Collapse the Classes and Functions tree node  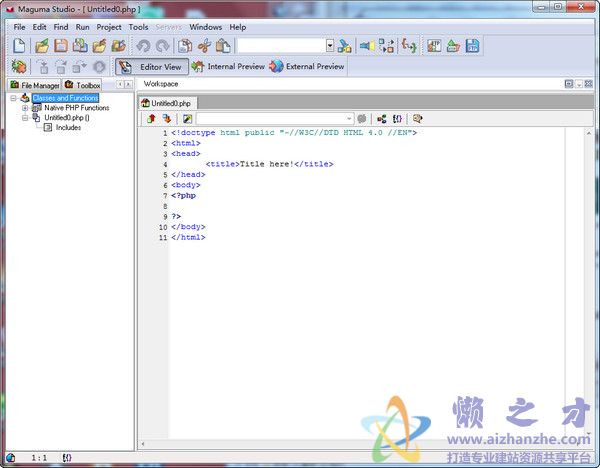13,98
